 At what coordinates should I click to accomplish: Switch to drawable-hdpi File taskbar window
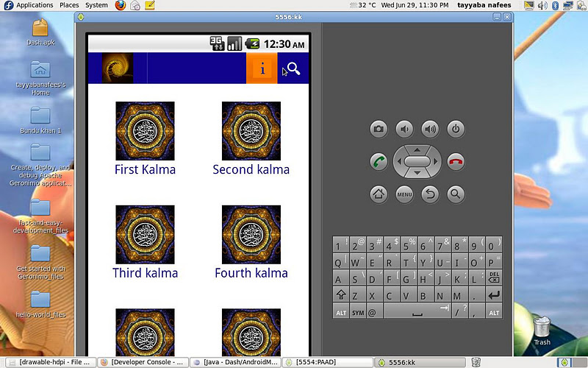tap(51, 362)
